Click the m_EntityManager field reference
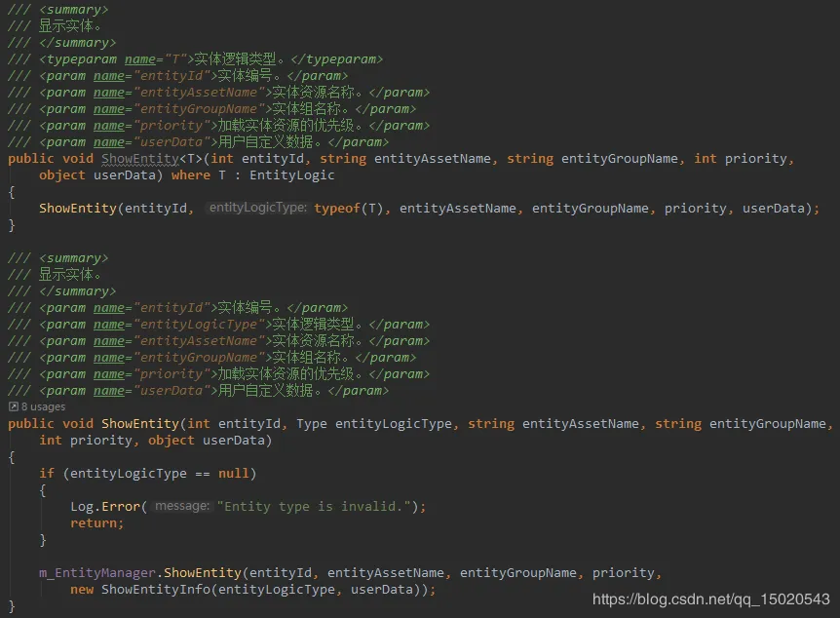Image resolution: width=840 pixels, height=618 pixels. [97, 573]
